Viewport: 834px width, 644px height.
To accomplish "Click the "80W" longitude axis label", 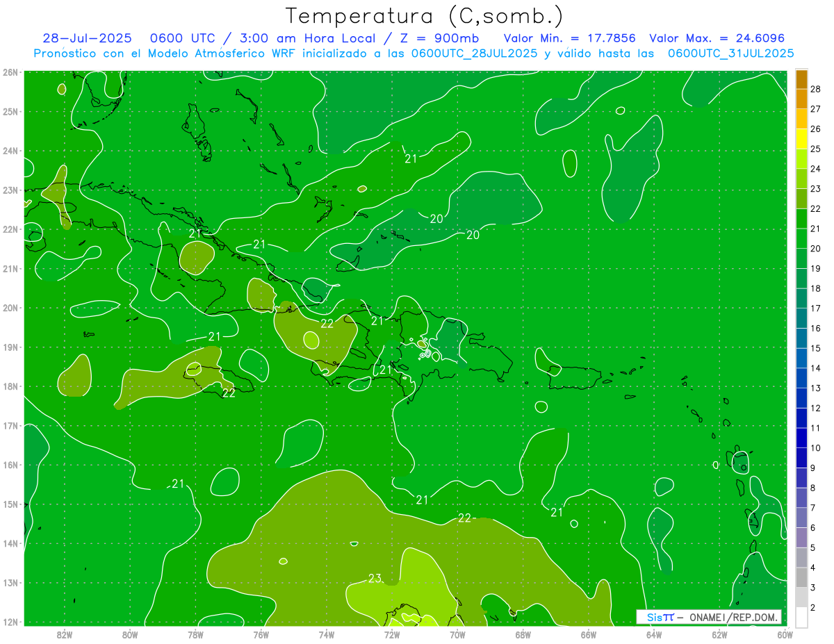I will pos(130,634).
